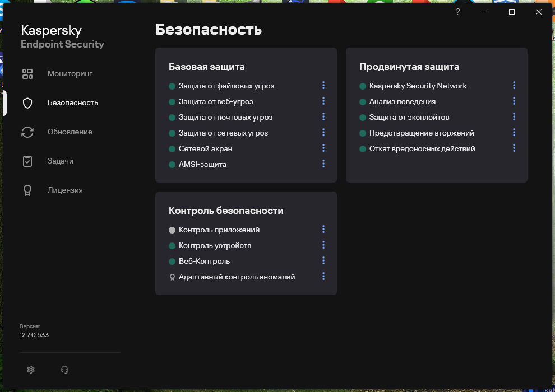
Task: Click the status dot of Откат вредоносных действий
Action: click(x=363, y=149)
